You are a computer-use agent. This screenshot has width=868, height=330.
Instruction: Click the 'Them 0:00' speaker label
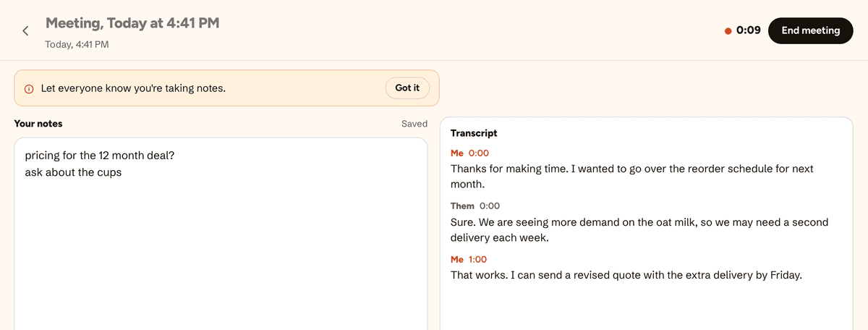click(x=475, y=206)
